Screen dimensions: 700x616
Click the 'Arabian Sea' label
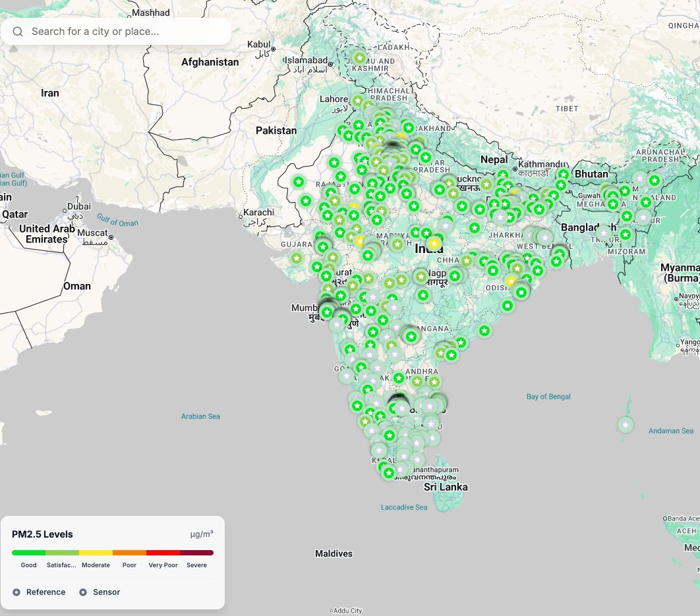coord(200,416)
